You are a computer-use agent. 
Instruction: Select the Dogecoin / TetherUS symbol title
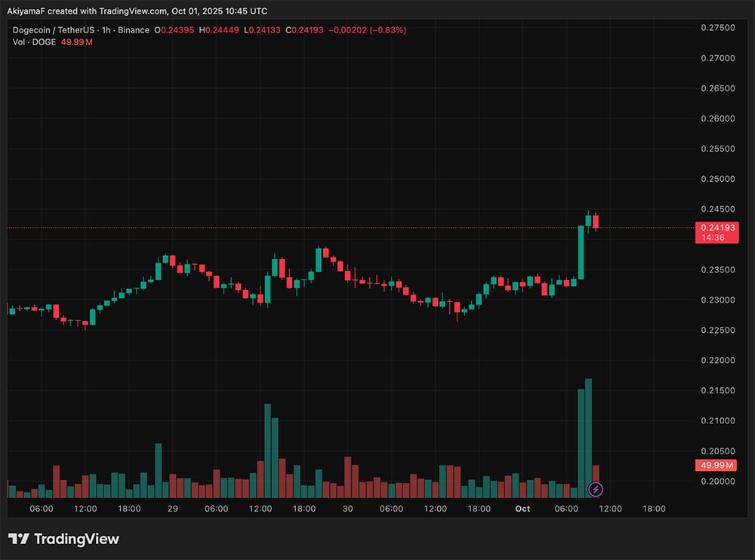click(54, 30)
